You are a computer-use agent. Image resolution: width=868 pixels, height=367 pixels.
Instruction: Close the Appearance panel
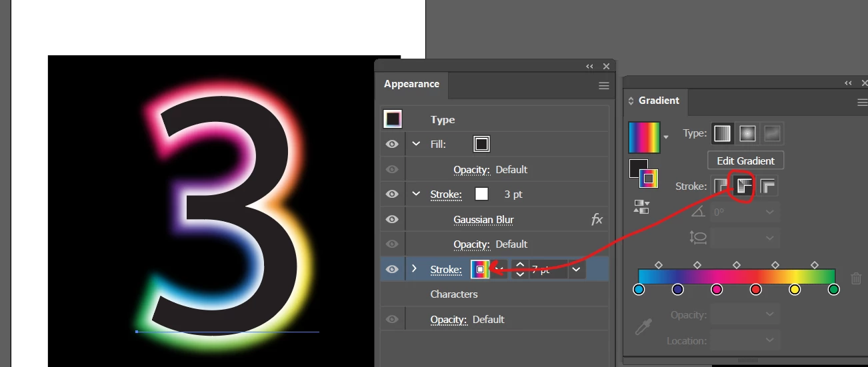point(606,67)
